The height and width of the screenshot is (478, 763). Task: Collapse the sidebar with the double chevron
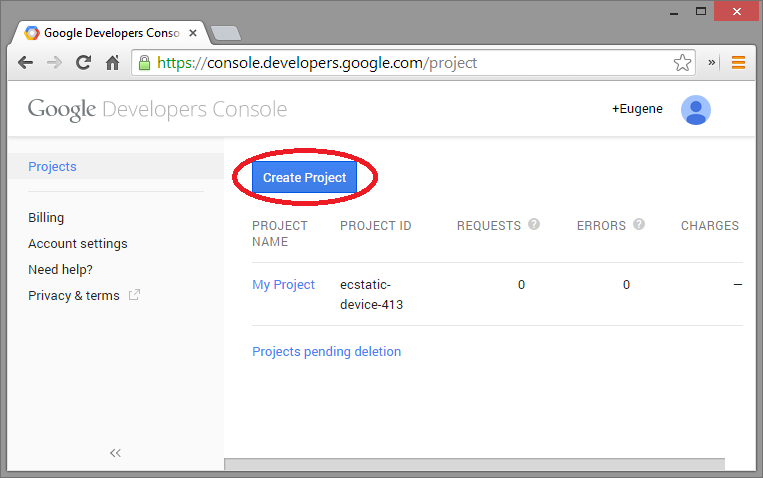115,453
